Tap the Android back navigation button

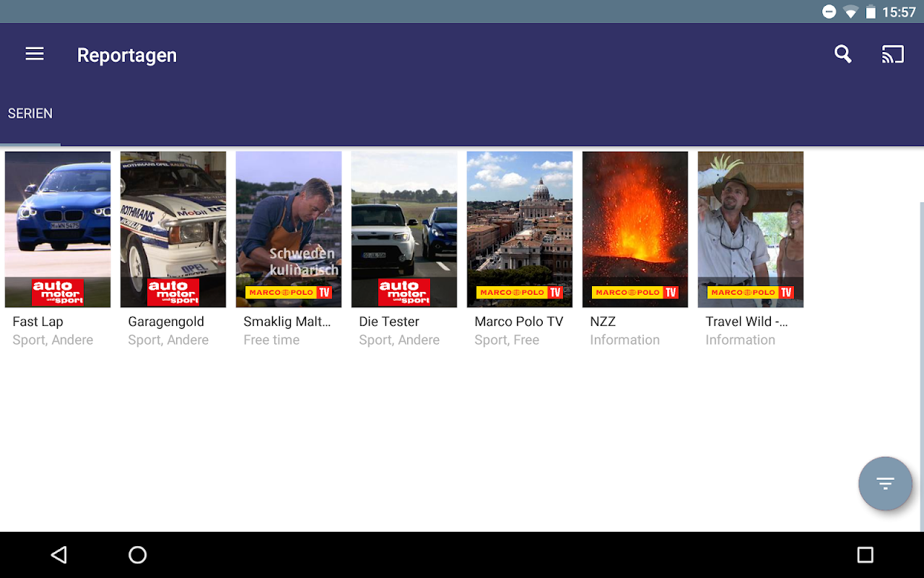coord(59,555)
